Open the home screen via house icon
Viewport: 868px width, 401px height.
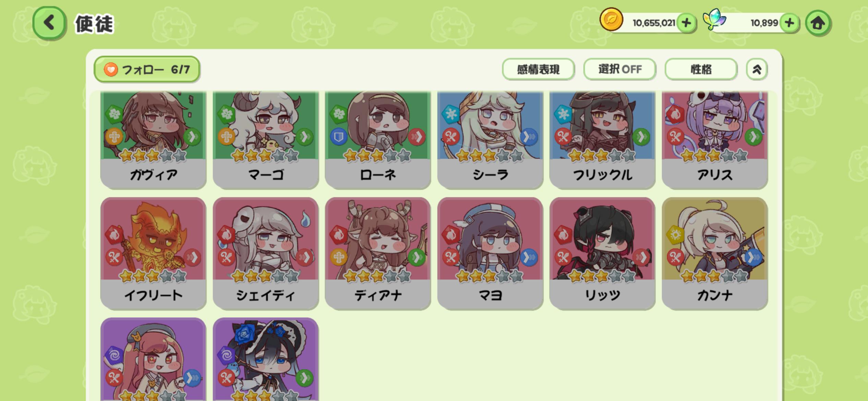(818, 23)
